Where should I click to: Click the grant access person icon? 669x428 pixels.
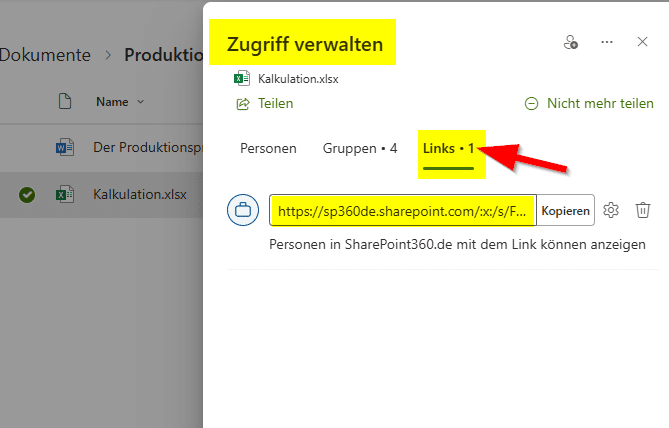coord(571,42)
